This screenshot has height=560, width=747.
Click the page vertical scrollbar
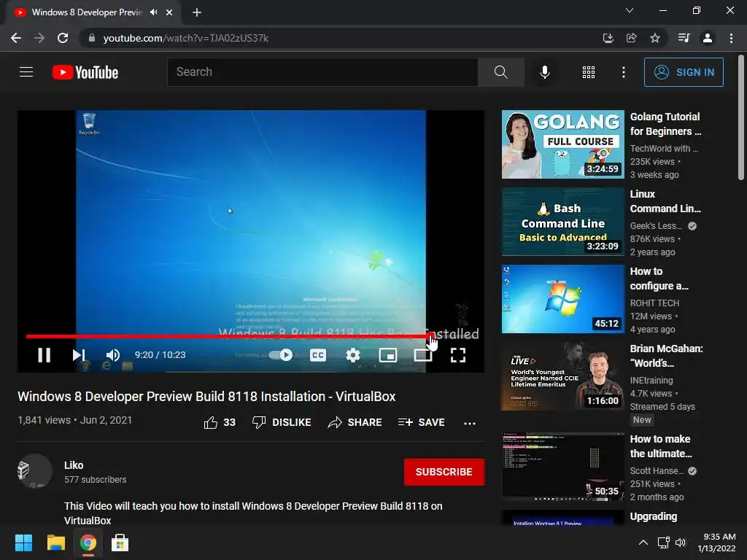[x=741, y=117]
